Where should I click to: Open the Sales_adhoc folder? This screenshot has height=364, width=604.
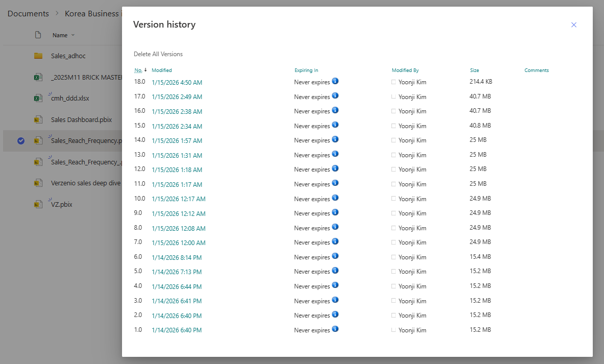tap(68, 56)
